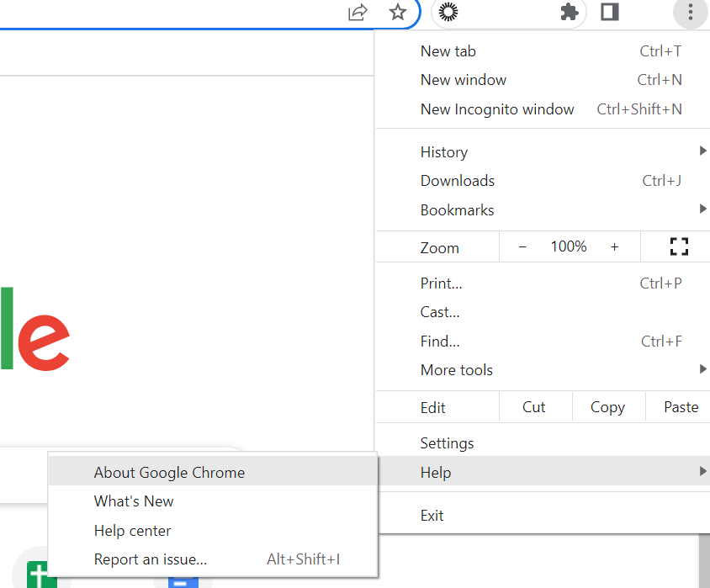The width and height of the screenshot is (710, 588).
Task: Click the circular extension icon in toolbar
Action: [450, 13]
